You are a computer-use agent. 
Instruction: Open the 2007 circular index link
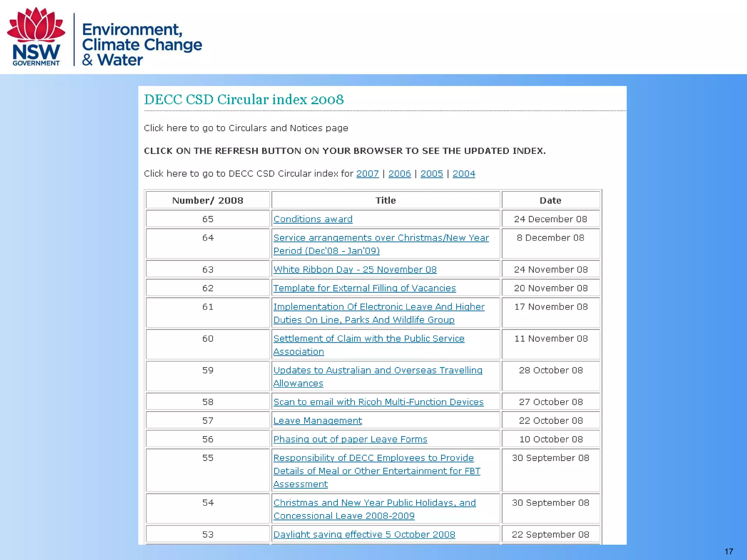(x=367, y=174)
